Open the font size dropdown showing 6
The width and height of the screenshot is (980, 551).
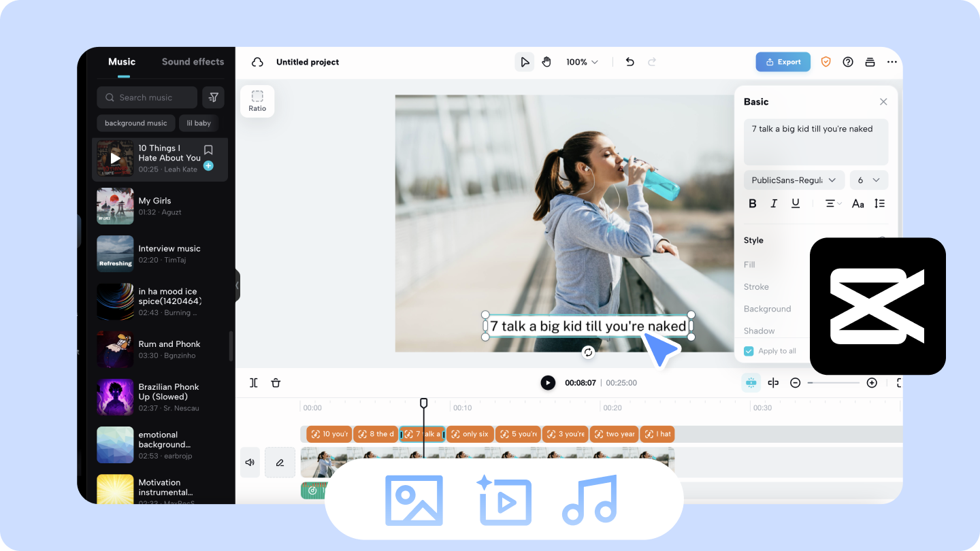point(869,180)
